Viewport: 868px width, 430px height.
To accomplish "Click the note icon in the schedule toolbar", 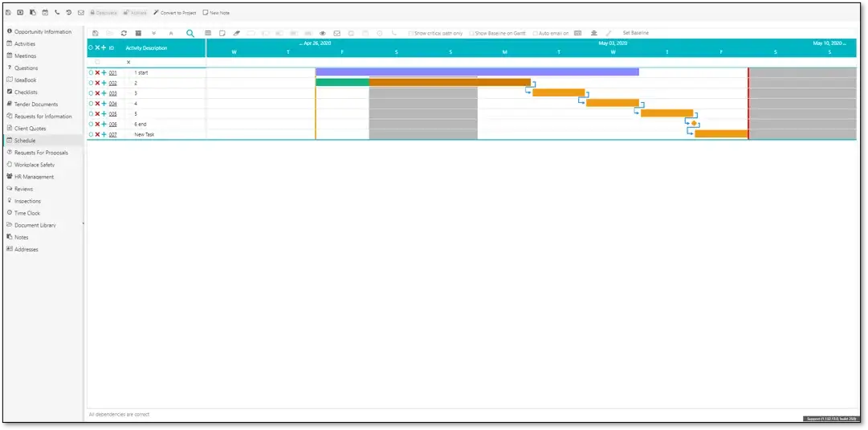I will [222, 33].
